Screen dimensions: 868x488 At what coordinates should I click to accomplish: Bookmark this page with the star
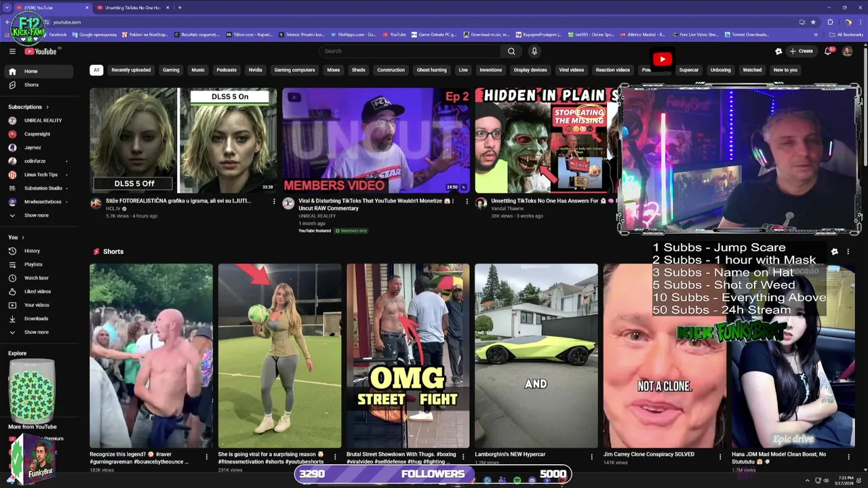pyautogui.click(x=813, y=22)
